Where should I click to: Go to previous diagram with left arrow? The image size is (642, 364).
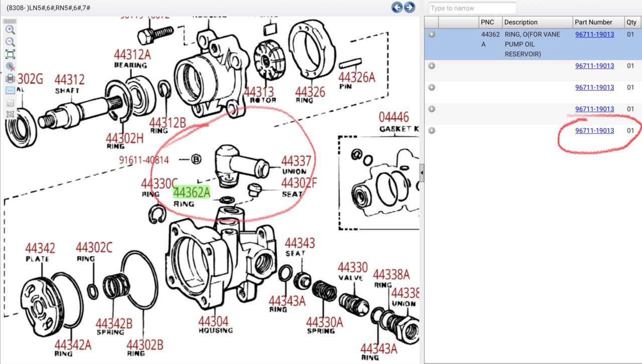tap(397, 8)
